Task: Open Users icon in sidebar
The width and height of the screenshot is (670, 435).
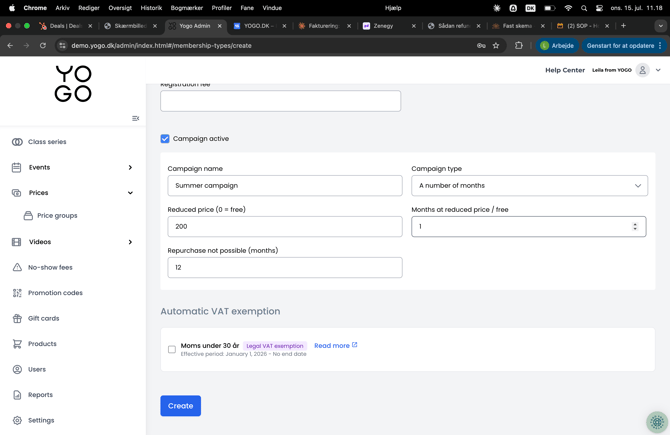Action: pyautogui.click(x=17, y=370)
